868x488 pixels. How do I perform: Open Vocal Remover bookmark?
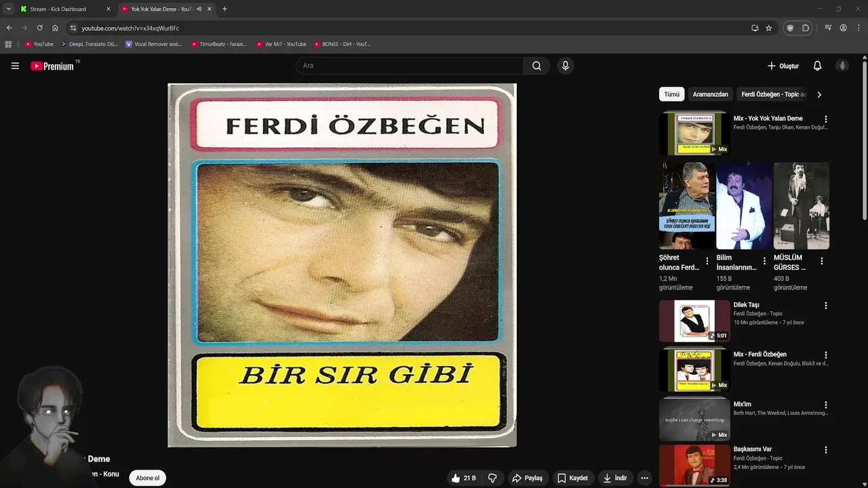(154, 44)
